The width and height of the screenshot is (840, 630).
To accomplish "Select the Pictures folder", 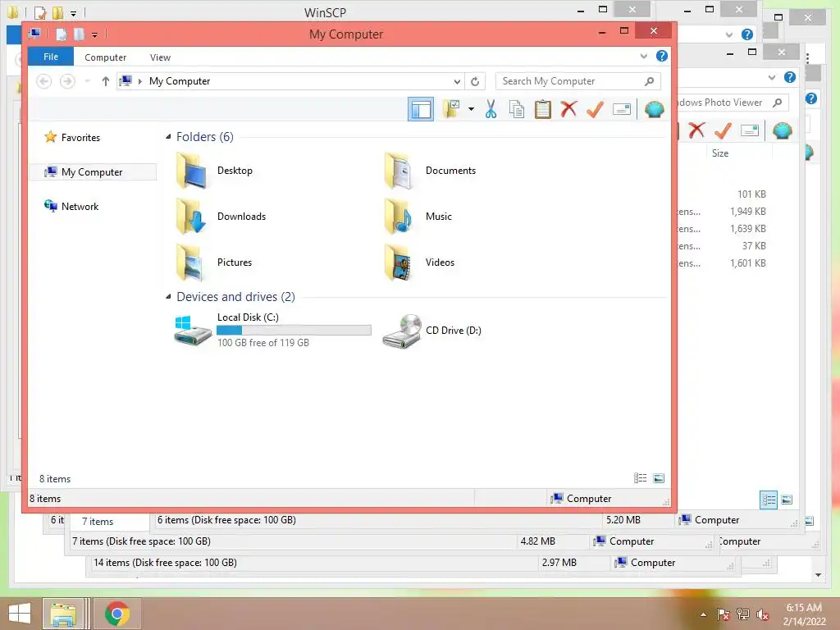I will coord(214,262).
